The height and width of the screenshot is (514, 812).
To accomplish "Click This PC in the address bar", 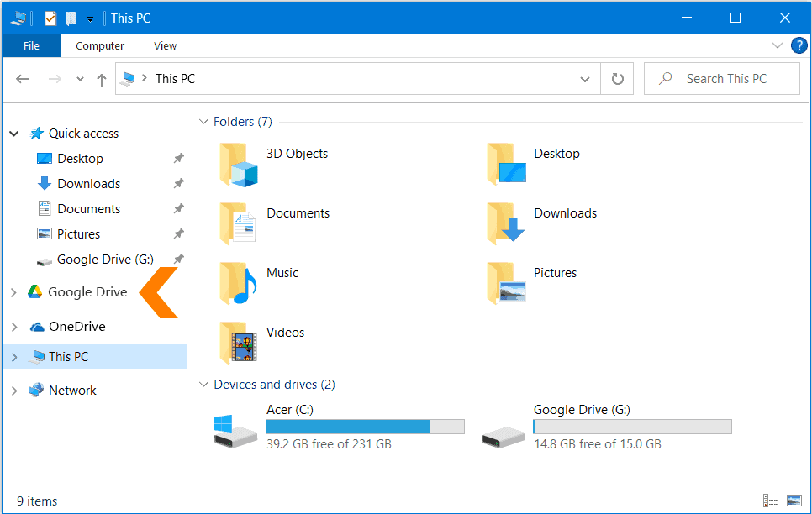I will tap(175, 79).
